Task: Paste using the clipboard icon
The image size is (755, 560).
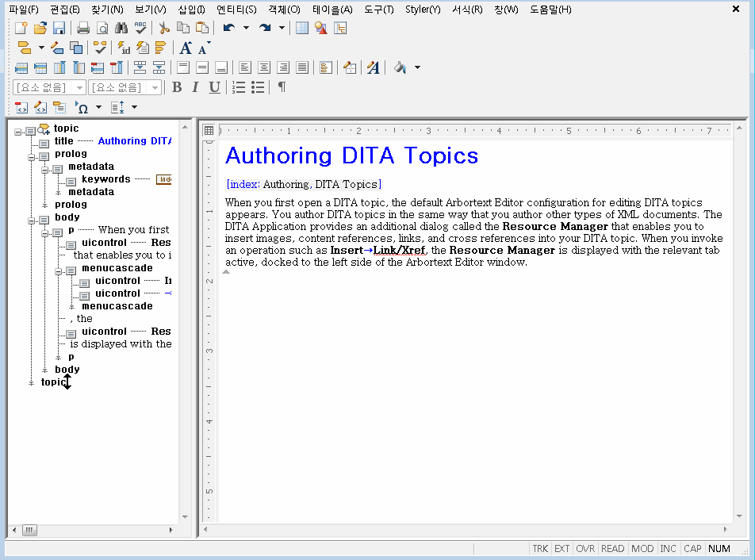Action: [202, 28]
